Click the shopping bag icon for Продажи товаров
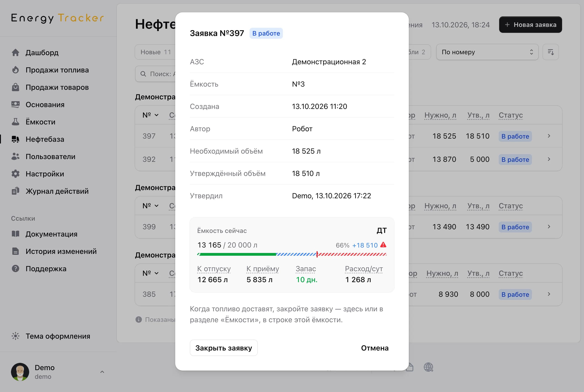Image resolution: width=584 pixels, height=392 pixels. click(16, 87)
